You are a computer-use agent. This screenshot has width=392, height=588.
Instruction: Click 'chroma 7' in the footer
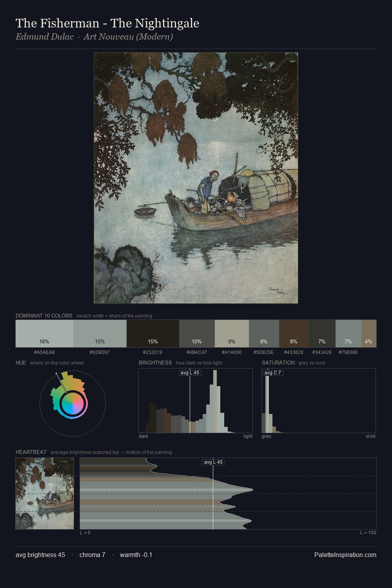(x=93, y=555)
